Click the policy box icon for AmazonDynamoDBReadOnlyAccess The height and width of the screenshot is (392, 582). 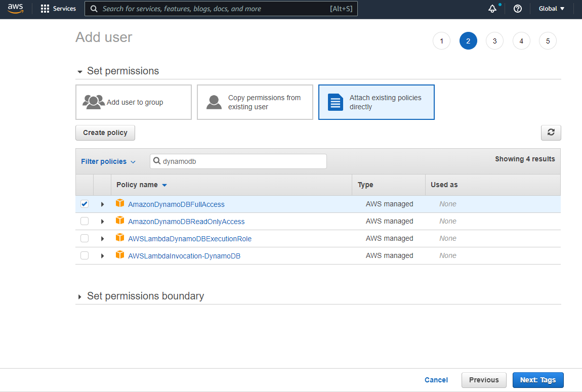[x=120, y=221]
